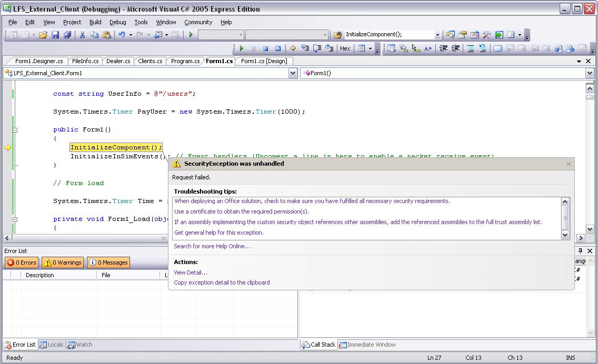Collapse the Form1_Load method outline

pyautogui.click(x=15, y=219)
